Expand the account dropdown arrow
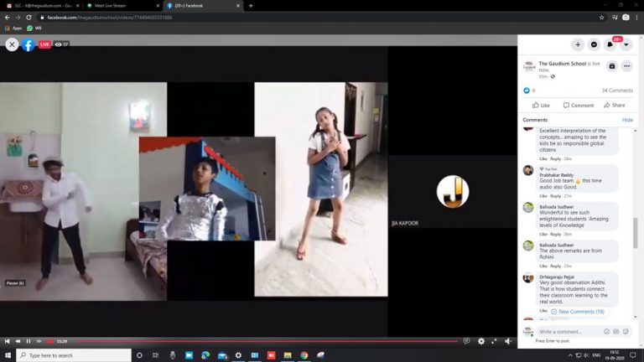 pos(626,44)
